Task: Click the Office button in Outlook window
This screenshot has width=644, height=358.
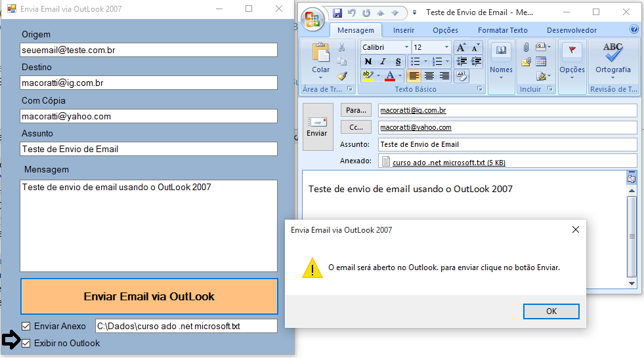Action: 312,19
